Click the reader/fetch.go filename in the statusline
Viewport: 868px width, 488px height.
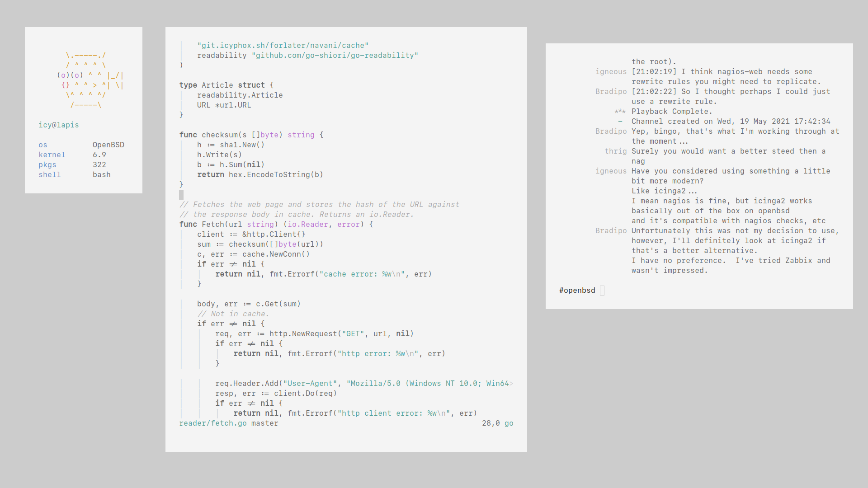[x=213, y=423]
